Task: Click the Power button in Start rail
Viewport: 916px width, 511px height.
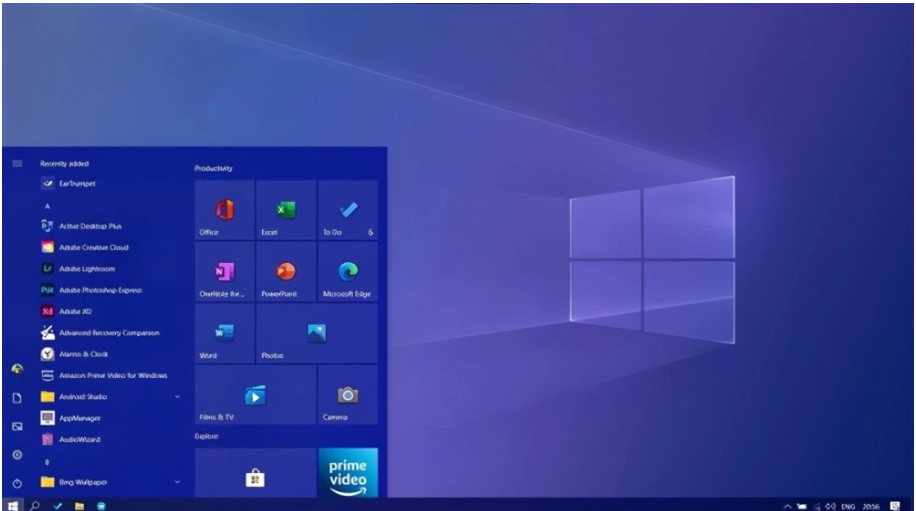Action: (x=18, y=484)
